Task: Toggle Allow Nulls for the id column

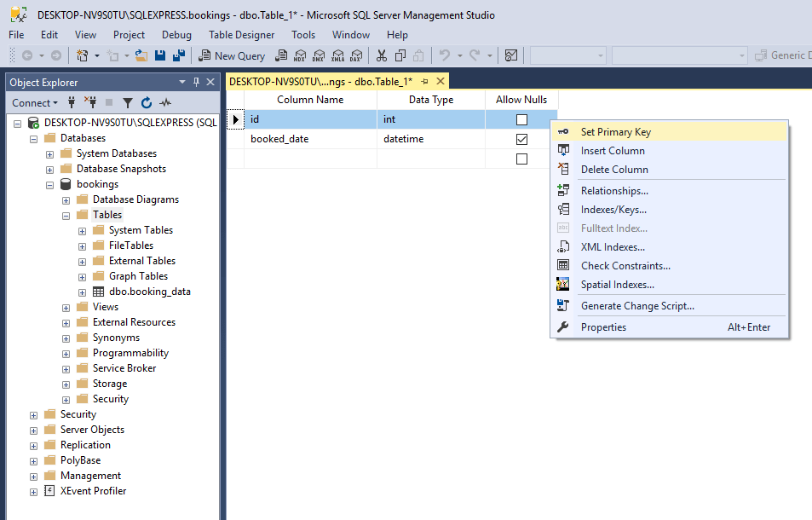Action: click(521, 119)
